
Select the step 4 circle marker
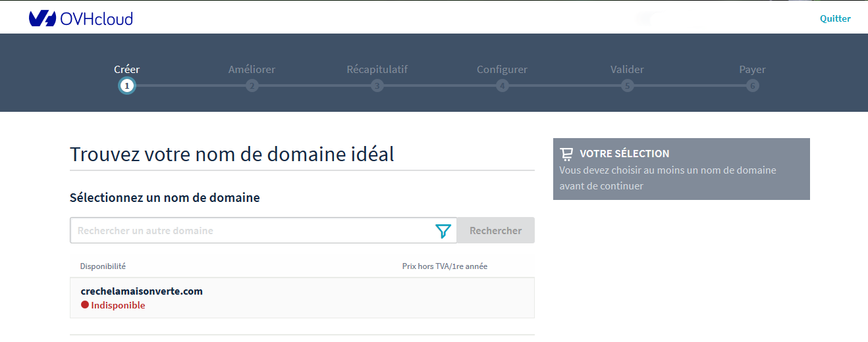tap(502, 85)
